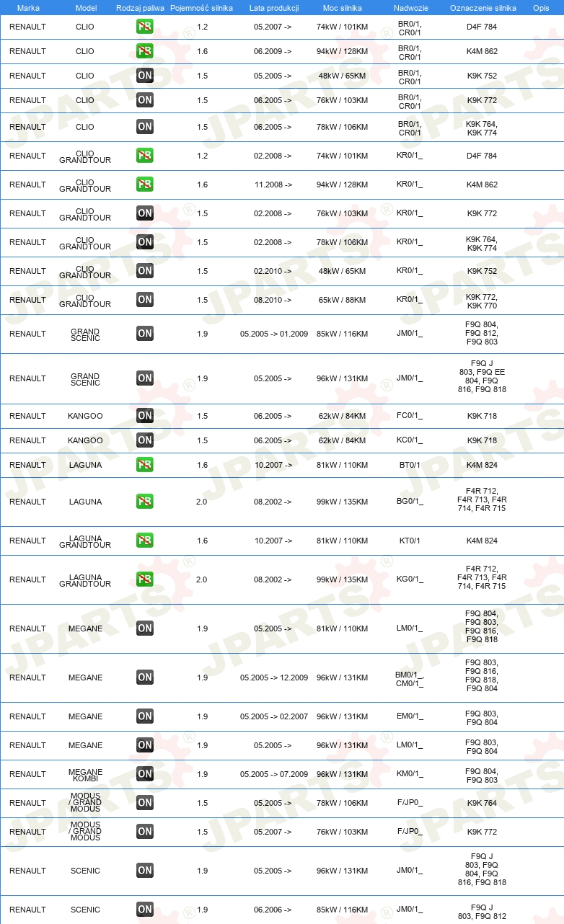Image resolution: width=564 pixels, height=924 pixels.
Task: Click the diesel icon for Clio Grandtour 65kW / 88KM
Action: (144, 300)
